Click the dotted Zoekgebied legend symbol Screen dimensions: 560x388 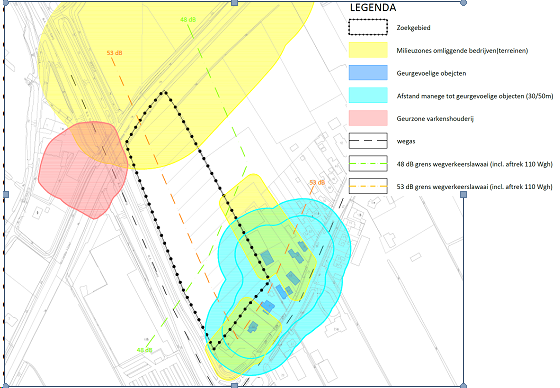tap(368, 27)
